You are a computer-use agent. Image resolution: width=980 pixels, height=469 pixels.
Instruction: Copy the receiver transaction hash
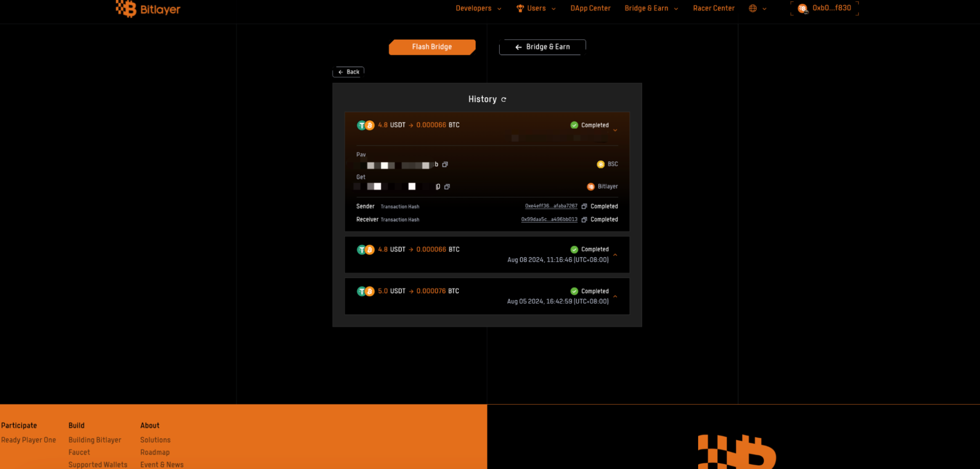click(584, 220)
